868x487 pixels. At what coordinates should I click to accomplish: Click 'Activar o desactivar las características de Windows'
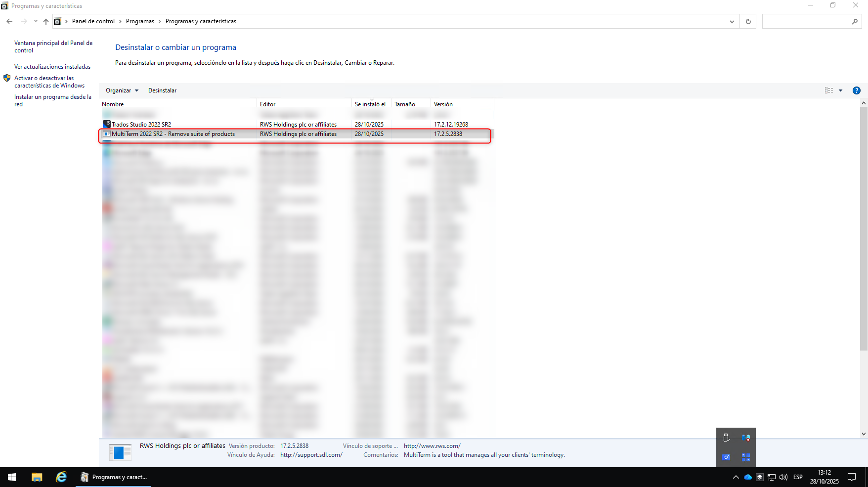[49, 82]
